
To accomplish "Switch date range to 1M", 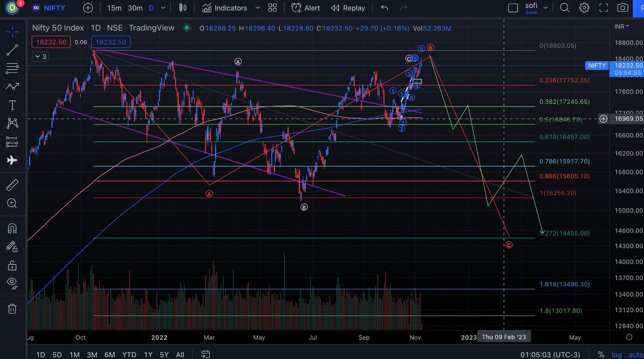I will pyautogui.click(x=75, y=354).
